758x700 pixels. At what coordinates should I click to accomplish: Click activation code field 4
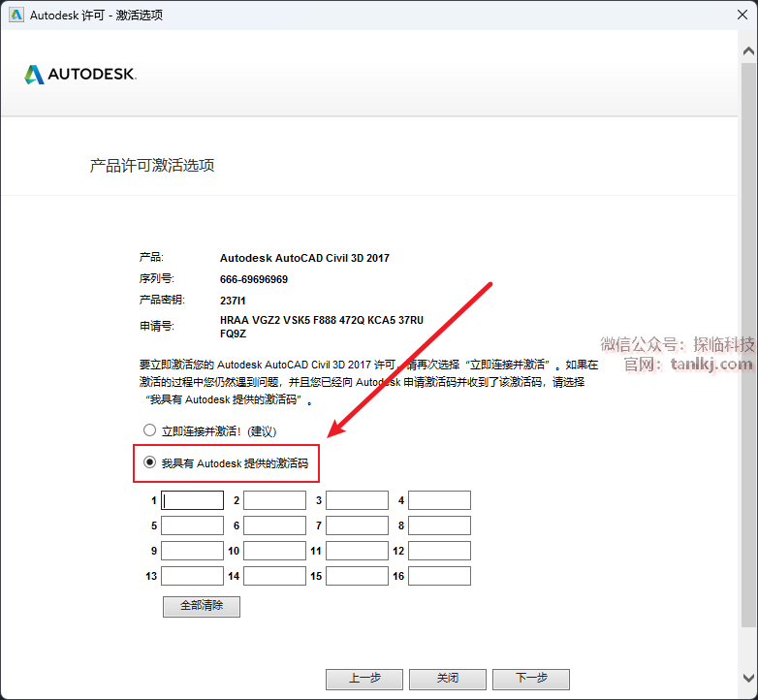point(439,500)
